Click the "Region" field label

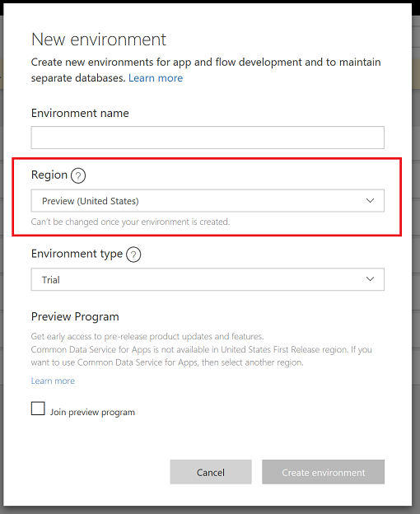click(x=49, y=175)
